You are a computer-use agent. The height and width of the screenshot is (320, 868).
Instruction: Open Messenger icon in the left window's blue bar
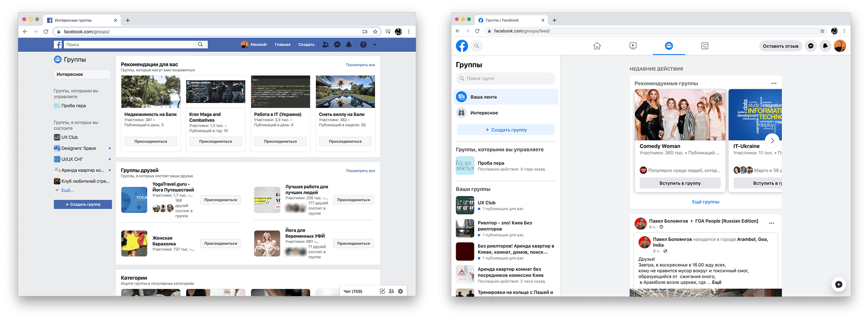(337, 45)
